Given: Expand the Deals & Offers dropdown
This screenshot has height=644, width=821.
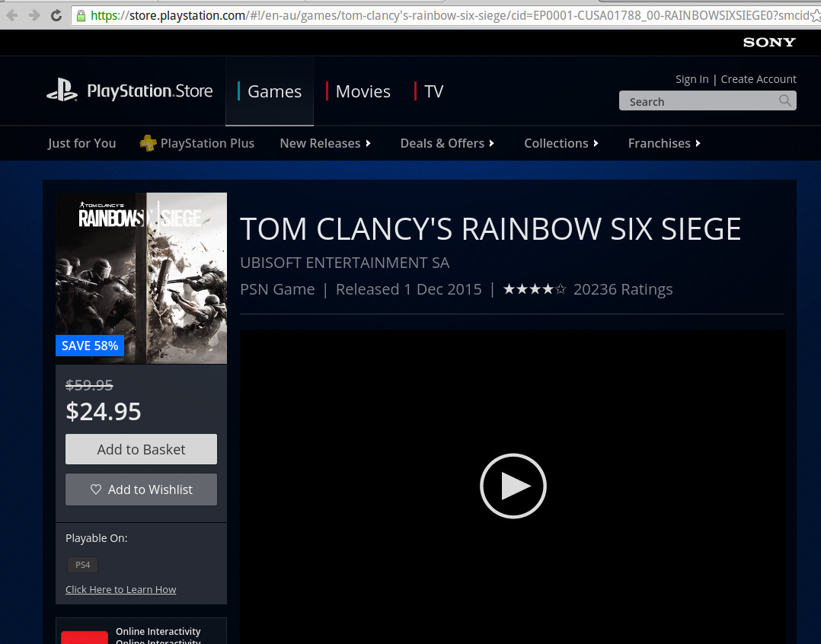Looking at the screenshot, I should (x=447, y=143).
